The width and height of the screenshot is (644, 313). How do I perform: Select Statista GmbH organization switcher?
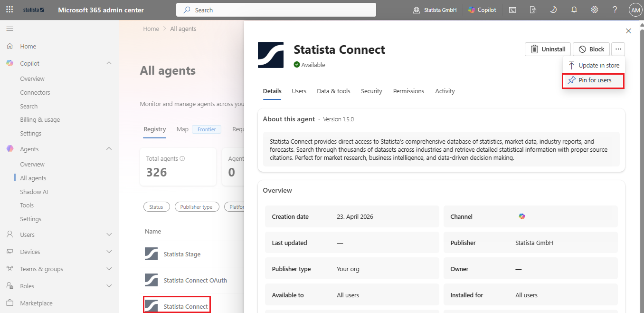point(435,10)
